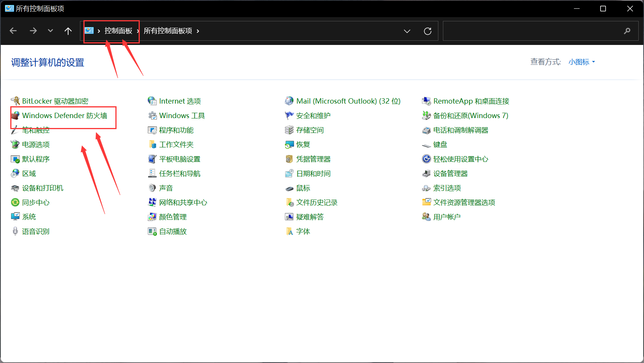This screenshot has width=644, height=363.
Task: Select the 控制面板 breadcrumb item
Action: click(x=118, y=31)
